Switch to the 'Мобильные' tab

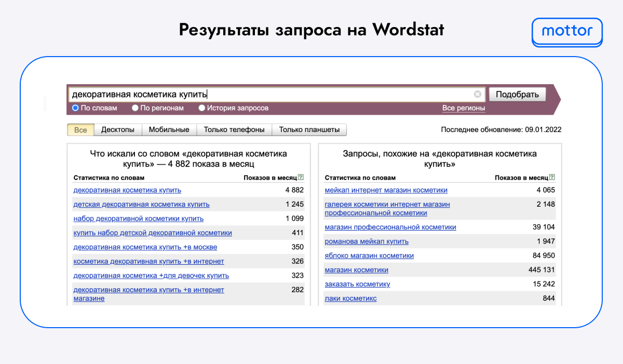(169, 130)
